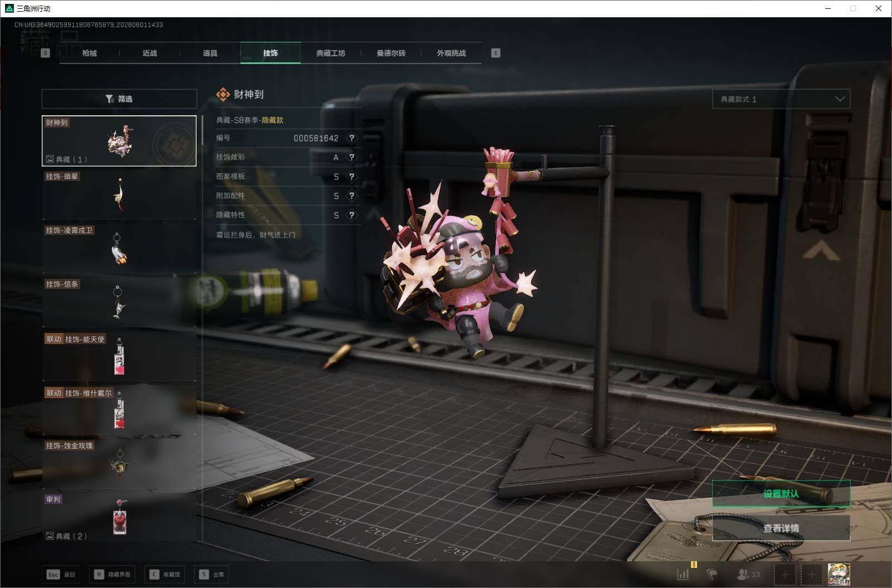Click the 典藏 (1) collection icon
The height and width of the screenshot is (588, 892).
coord(50,159)
